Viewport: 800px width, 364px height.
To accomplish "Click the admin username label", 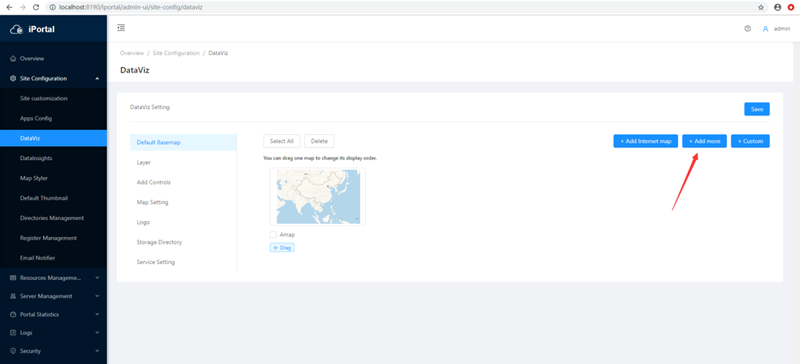I will pos(782,29).
